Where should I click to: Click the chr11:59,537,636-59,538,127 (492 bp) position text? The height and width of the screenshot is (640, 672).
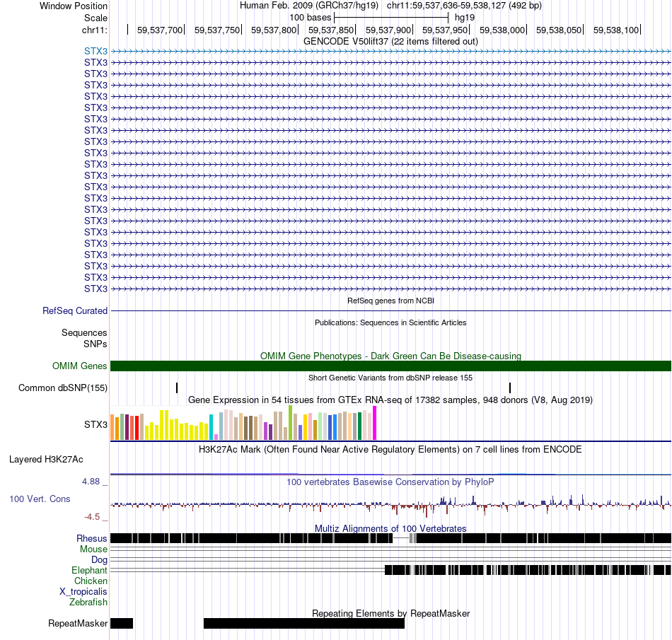coord(464,6)
